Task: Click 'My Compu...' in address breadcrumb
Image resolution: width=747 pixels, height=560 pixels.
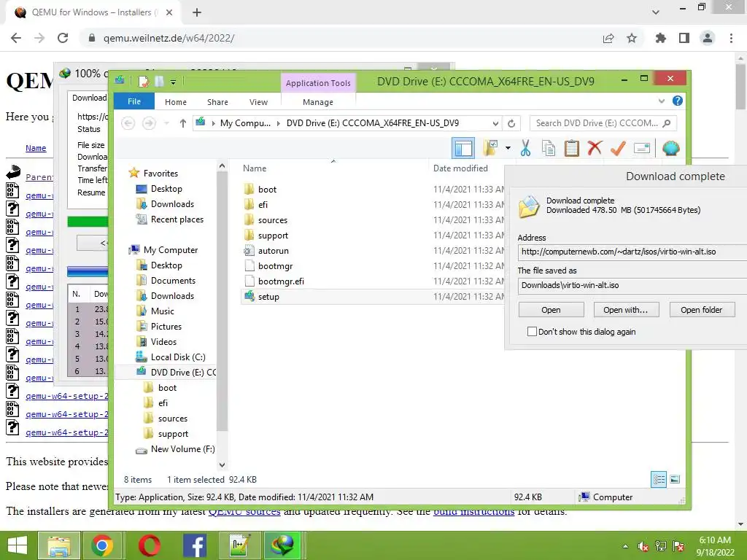Action: 245,123
